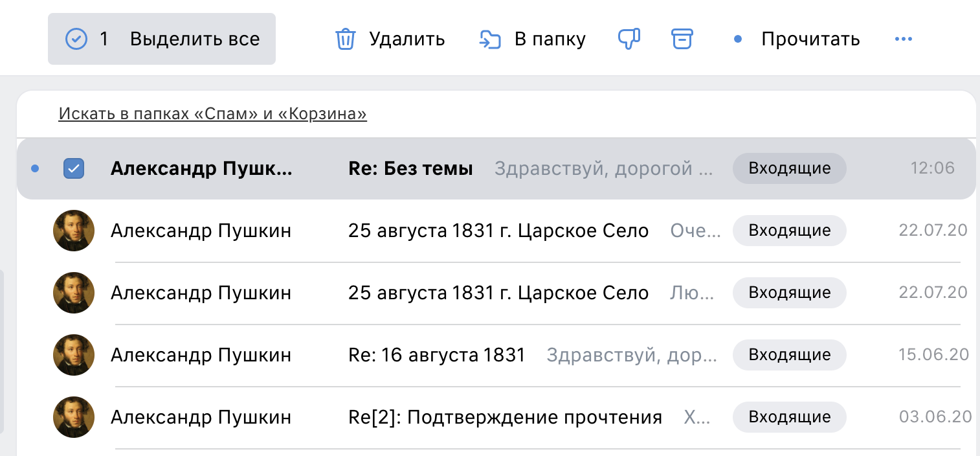Screen dimensions: 980x456
Task: Click В папку label in toolbar
Action: click(550, 40)
